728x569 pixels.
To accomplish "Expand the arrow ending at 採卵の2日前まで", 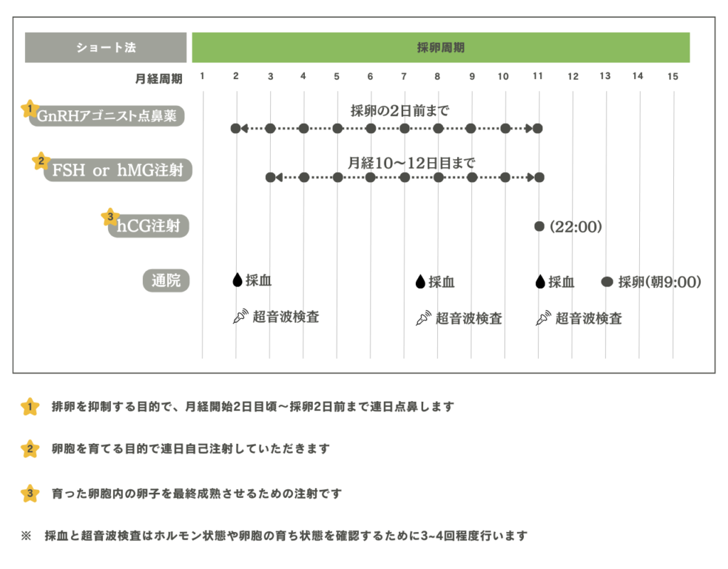I will (x=528, y=128).
